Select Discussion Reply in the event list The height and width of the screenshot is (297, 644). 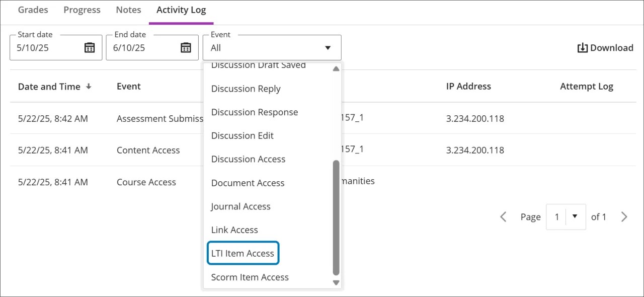pos(246,89)
